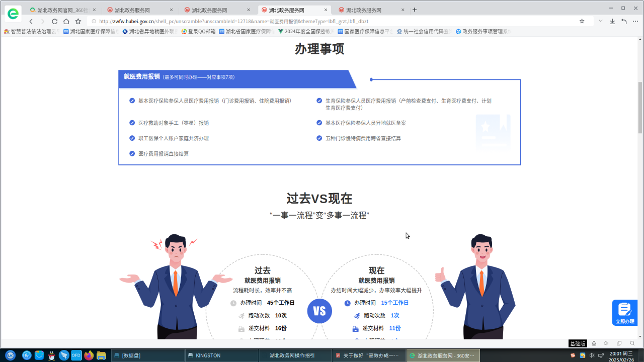This screenshot has width=644, height=362.
Task: Click the checkmark beside 基本医疗保险参保人员异地就医备案
Action: 319,123
